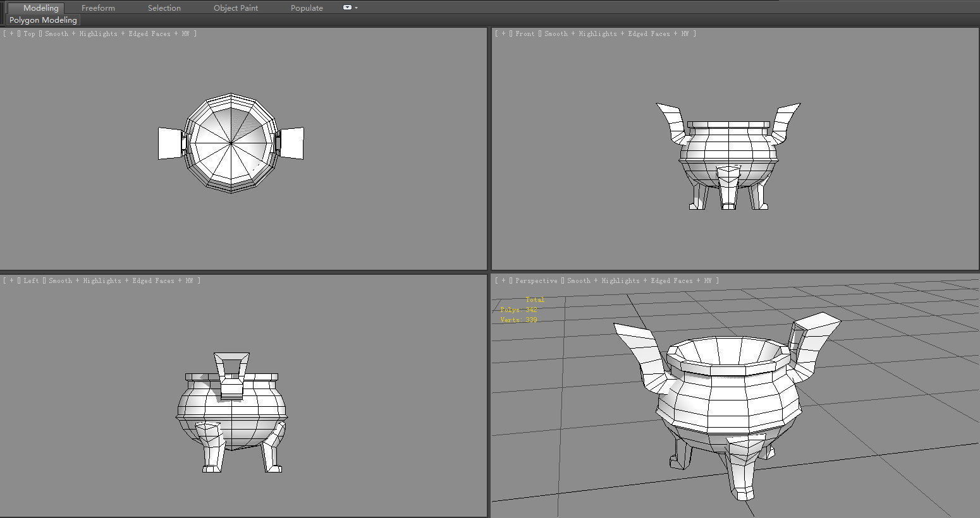Click the 'Total' statistics heading
980x518 pixels.
tap(535, 299)
